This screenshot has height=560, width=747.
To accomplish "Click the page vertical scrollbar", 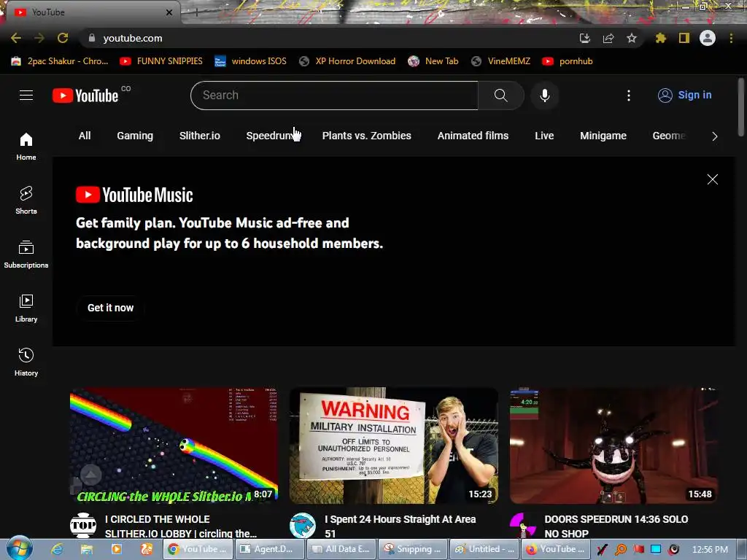I will click(x=741, y=107).
